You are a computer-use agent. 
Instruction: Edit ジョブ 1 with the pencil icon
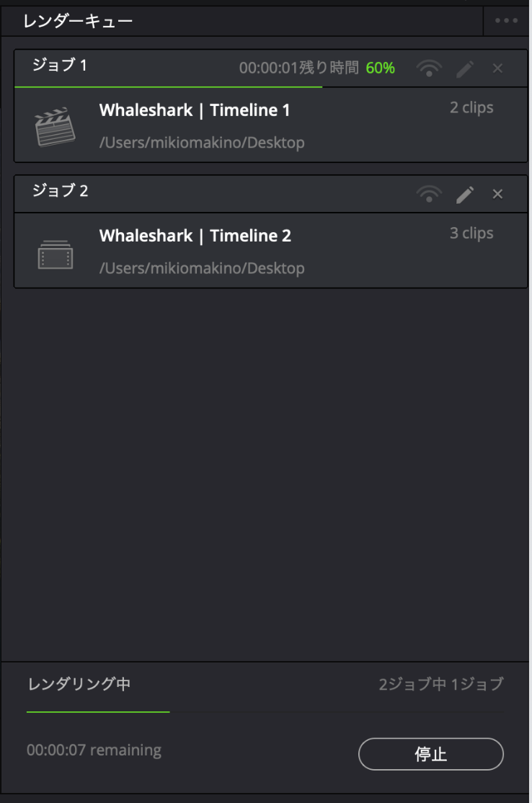click(x=465, y=68)
